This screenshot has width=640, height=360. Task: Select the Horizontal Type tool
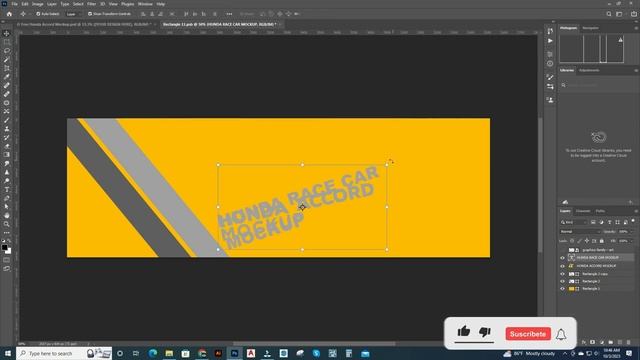click(7, 189)
